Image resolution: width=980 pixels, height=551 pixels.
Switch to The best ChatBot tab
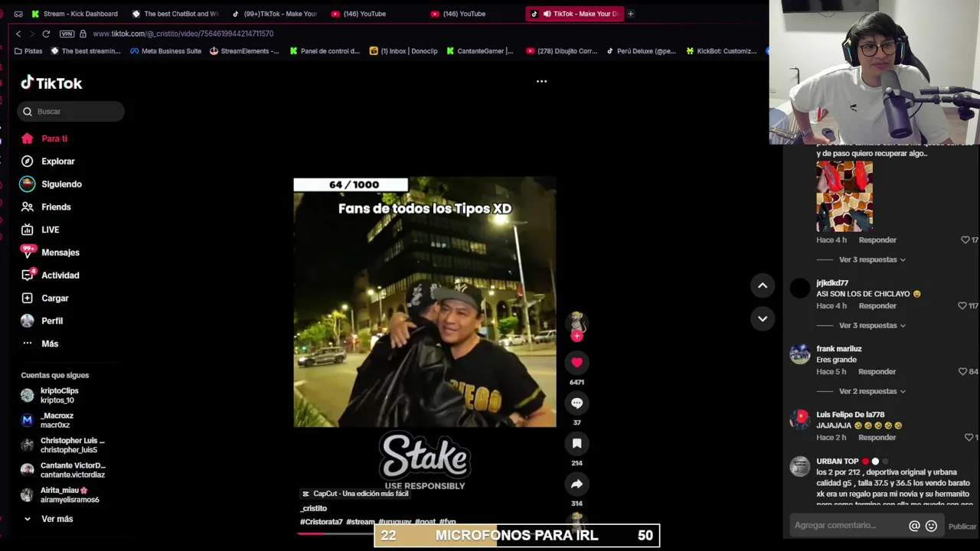click(175, 14)
